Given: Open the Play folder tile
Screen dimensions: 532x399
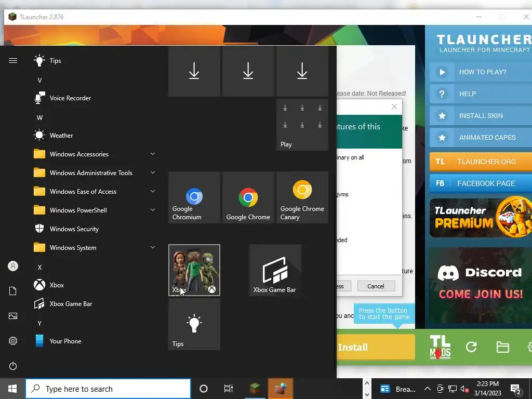Looking at the screenshot, I should [302, 125].
